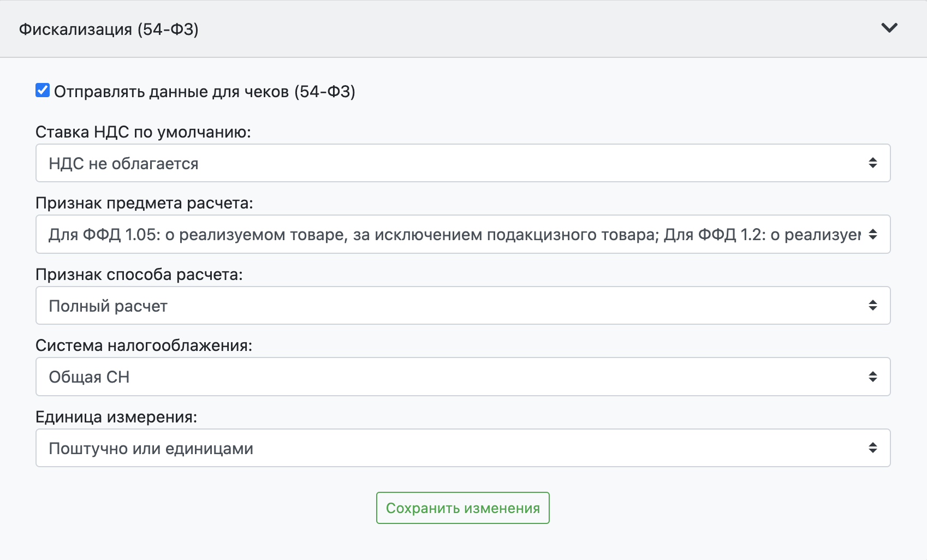The image size is (927, 560).
Task: Click the Система налогообложения label
Action: tap(144, 345)
